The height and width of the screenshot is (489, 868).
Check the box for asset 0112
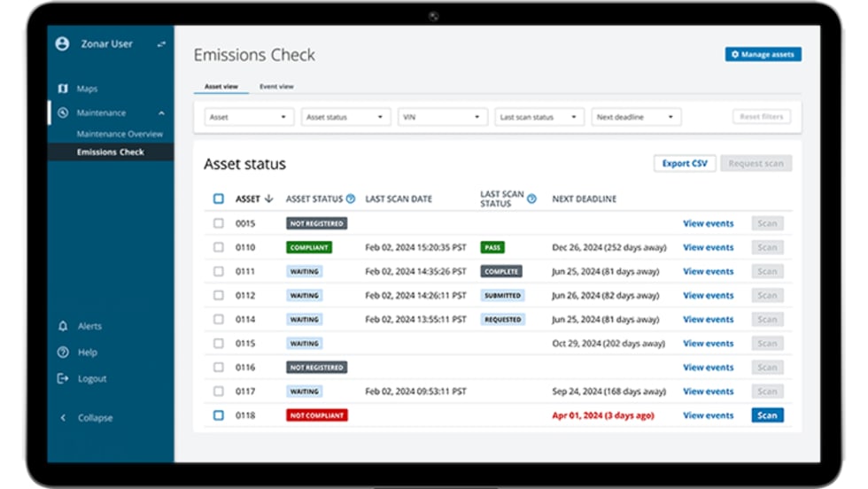[x=219, y=295]
